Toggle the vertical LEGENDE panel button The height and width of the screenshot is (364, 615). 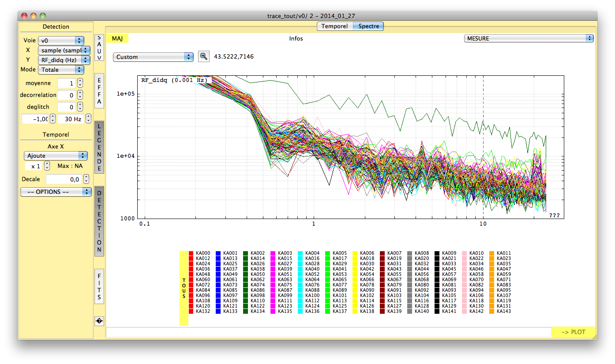coord(99,148)
